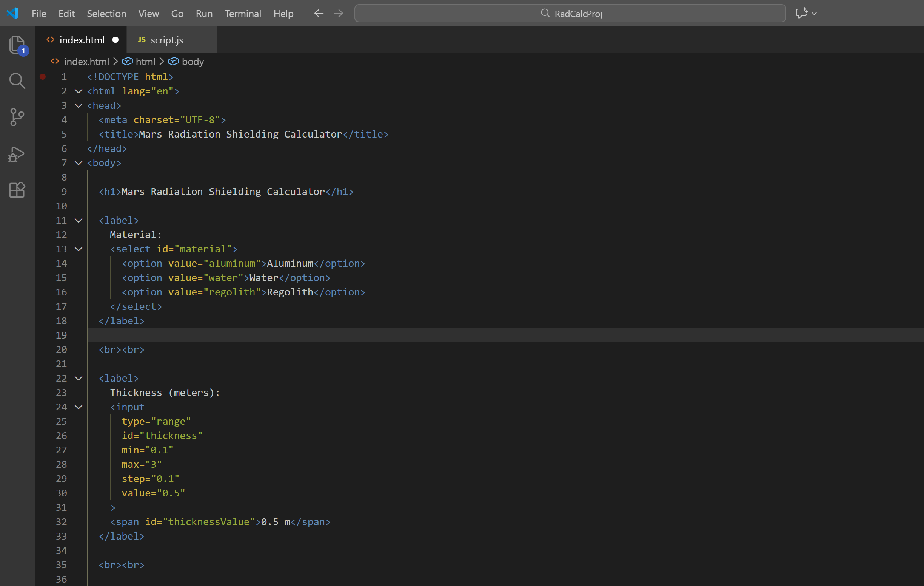The height and width of the screenshot is (586, 924).
Task: Click the html breadcrumb item
Action: [x=145, y=62]
